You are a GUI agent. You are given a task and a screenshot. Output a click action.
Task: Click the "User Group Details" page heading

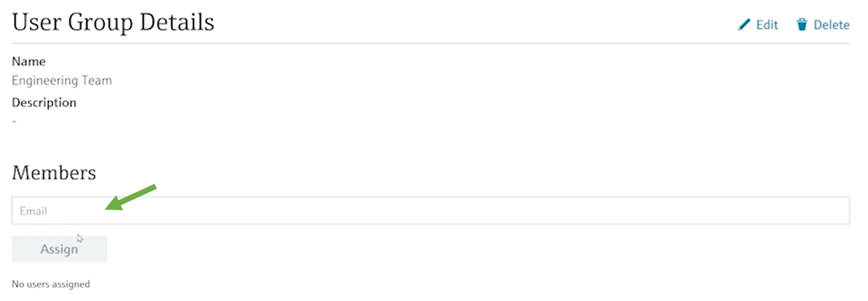(x=113, y=22)
